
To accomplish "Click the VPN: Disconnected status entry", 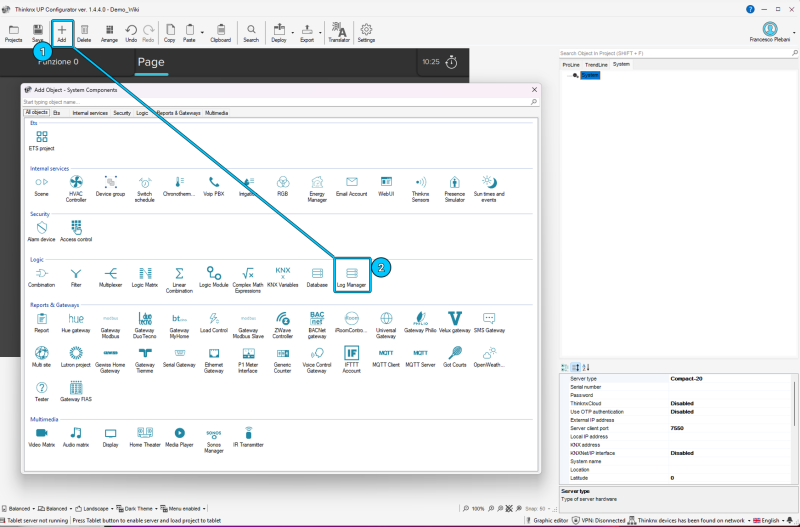I will pyautogui.click(x=598, y=520).
